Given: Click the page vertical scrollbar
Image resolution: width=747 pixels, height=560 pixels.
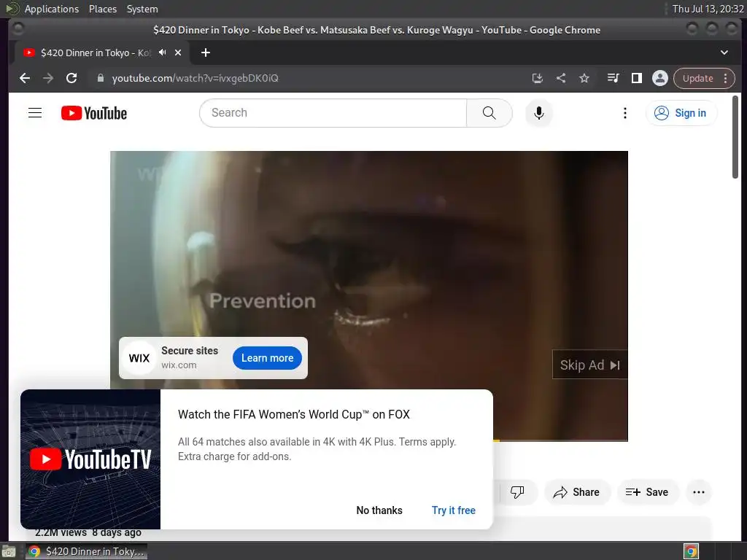Looking at the screenshot, I should pyautogui.click(x=735, y=137).
